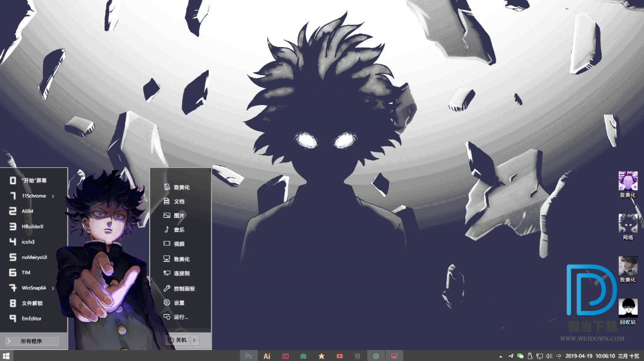644x361 pixels.
Task: Open the top 致美化 user folder entry
Action: click(x=181, y=187)
